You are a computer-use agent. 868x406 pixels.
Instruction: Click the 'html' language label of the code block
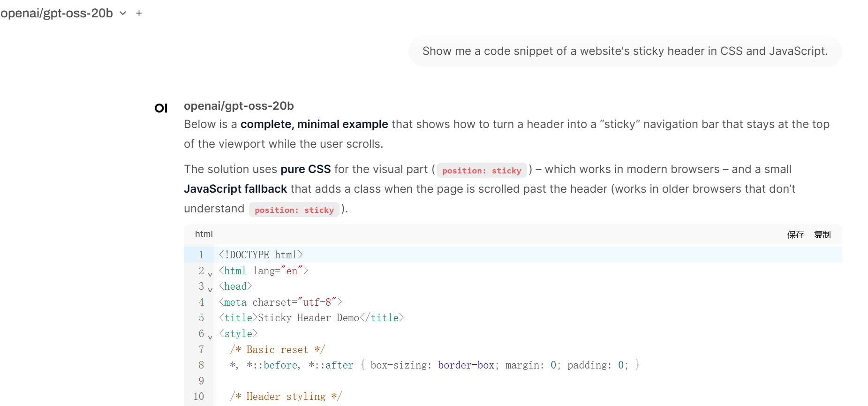tap(204, 234)
